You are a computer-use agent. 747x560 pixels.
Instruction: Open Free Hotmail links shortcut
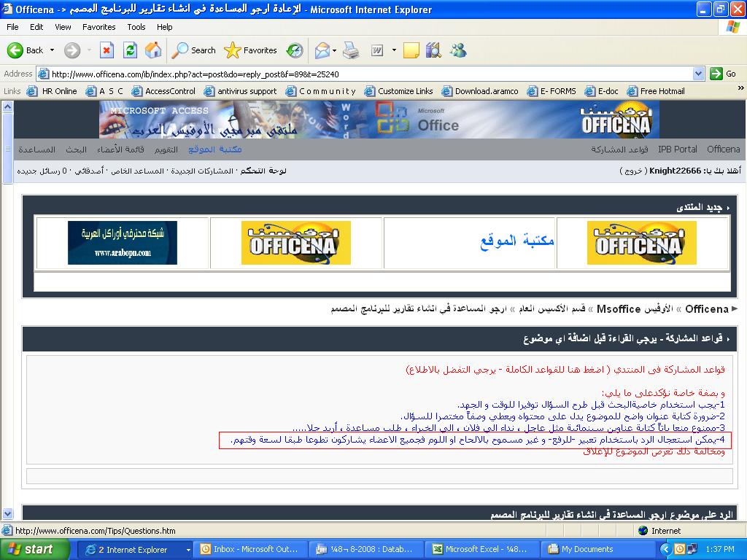[x=656, y=91]
